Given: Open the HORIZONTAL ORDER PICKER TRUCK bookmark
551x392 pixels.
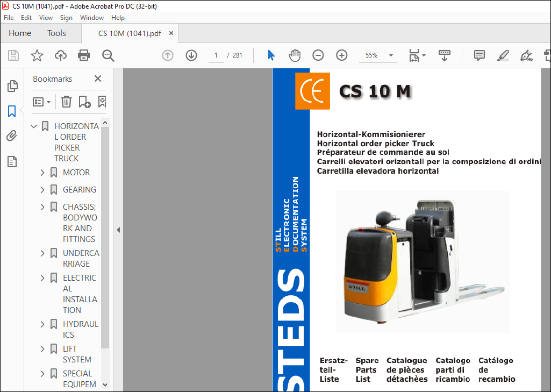Looking at the screenshot, I should (76, 142).
